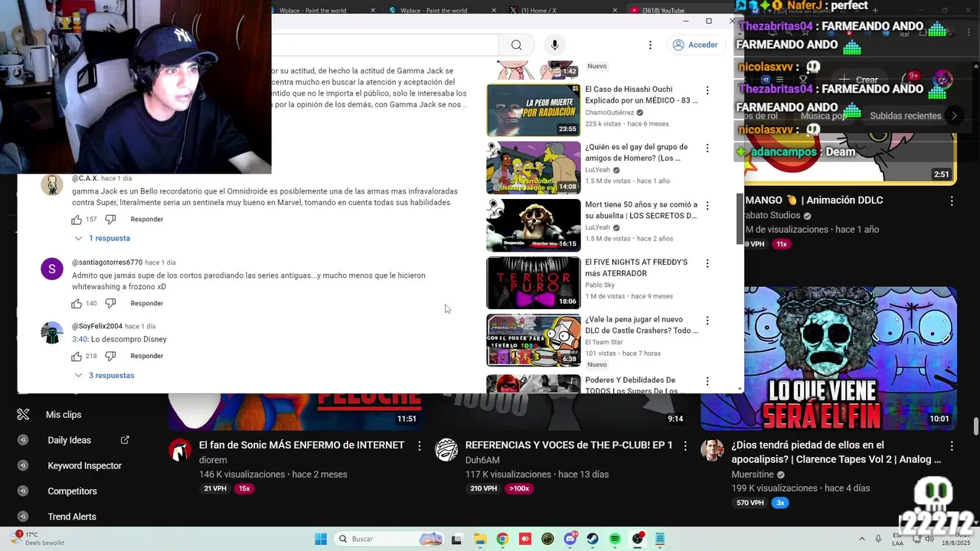Open the TERROR PURO video thumbnail
This screenshot has width=980, height=551.
coord(534,282)
